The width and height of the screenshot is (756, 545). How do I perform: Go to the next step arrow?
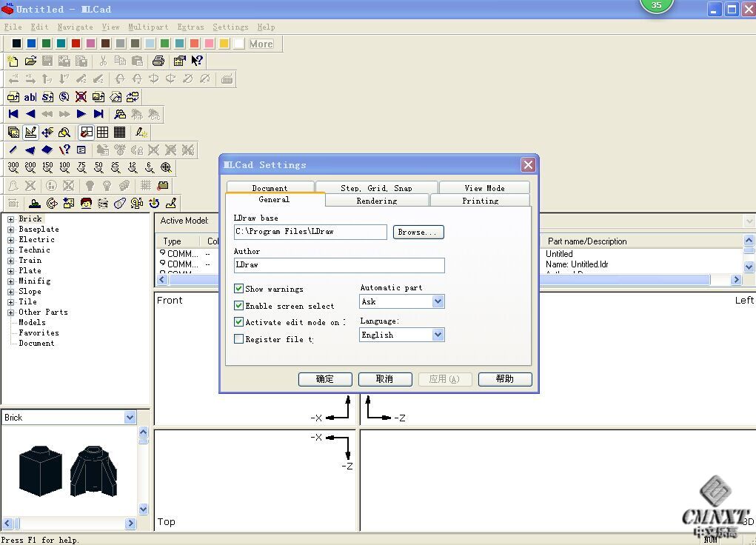tap(81, 114)
